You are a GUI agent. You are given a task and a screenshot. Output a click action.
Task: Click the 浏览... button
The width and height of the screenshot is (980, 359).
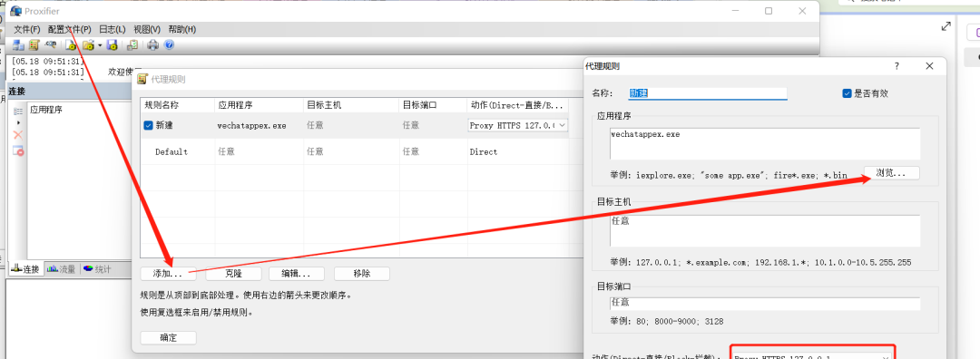[891, 173]
